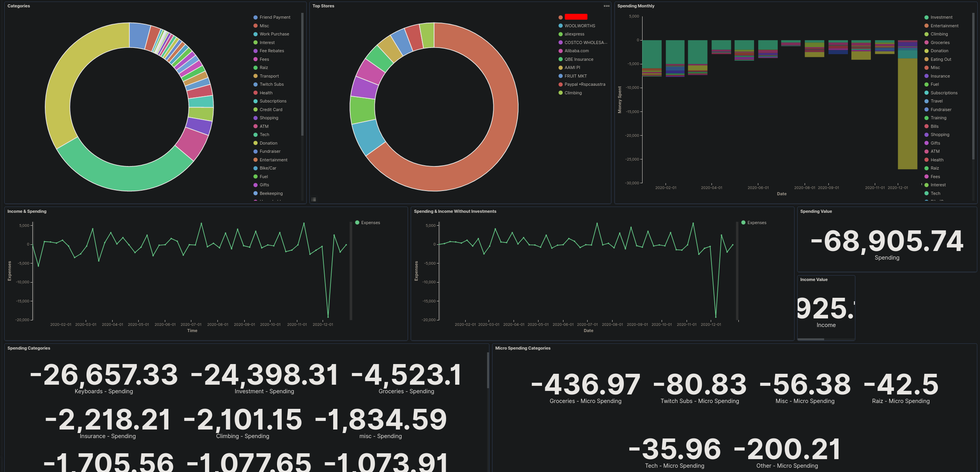Click the Categories panel title
980x472 pixels.
pyautogui.click(x=19, y=6)
